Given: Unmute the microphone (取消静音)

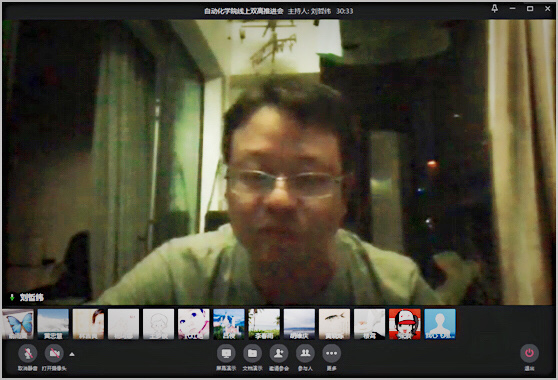Looking at the screenshot, I should (x=28, y=353).
